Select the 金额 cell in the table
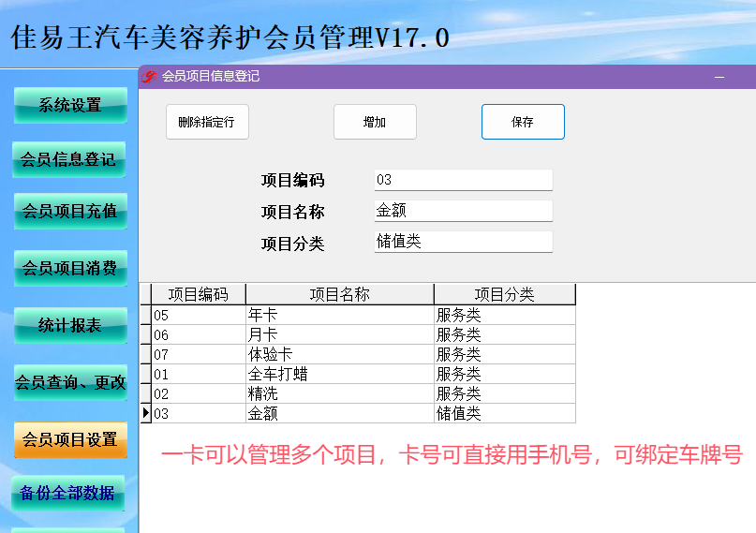Screen dimensions: 756x533 coord(340,413)
